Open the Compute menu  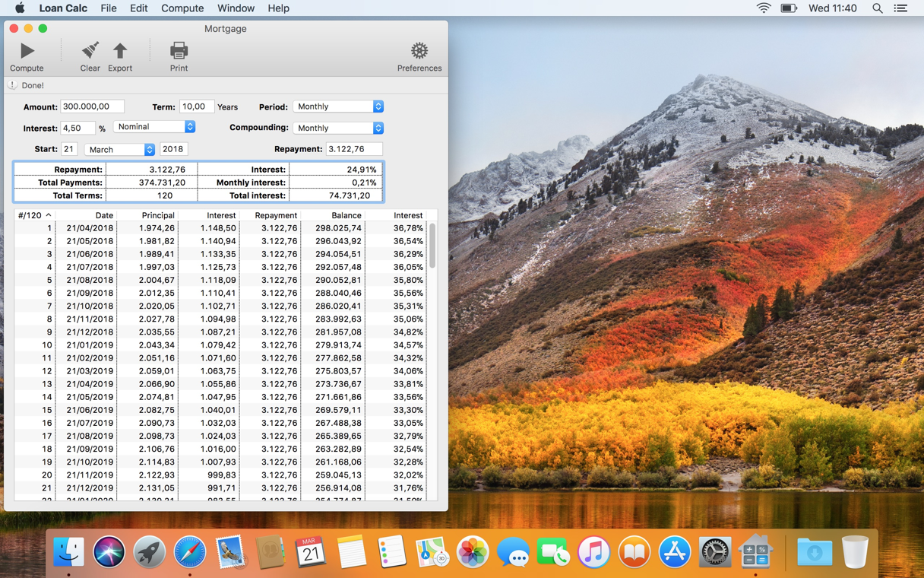click(x=182, y=8)
